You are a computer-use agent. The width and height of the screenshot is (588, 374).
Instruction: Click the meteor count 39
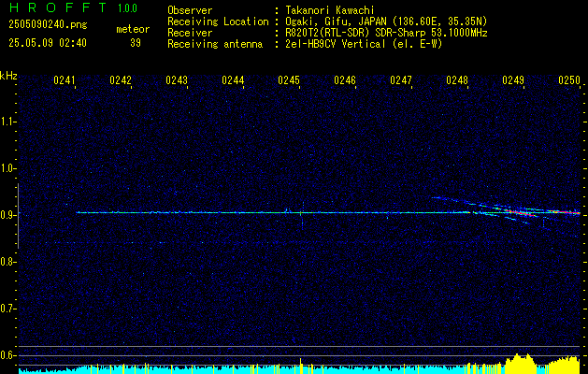click(136, 43)
